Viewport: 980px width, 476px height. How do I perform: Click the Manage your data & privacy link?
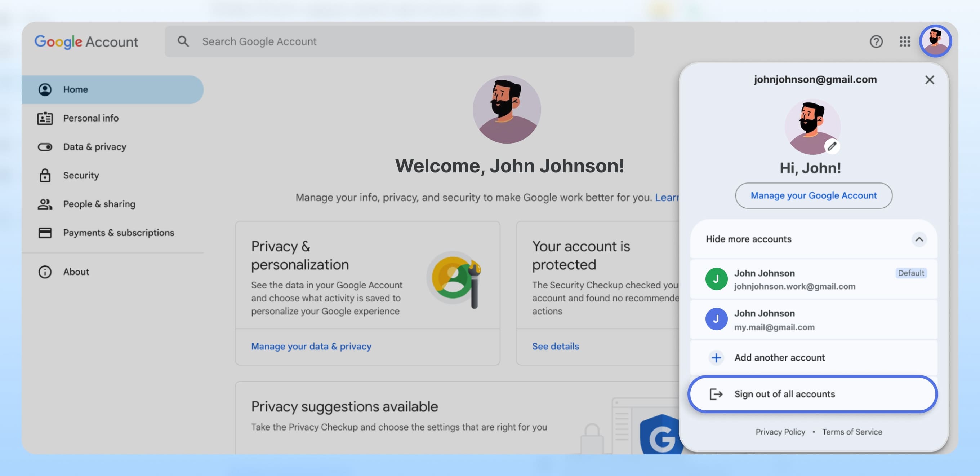[311, 346]
